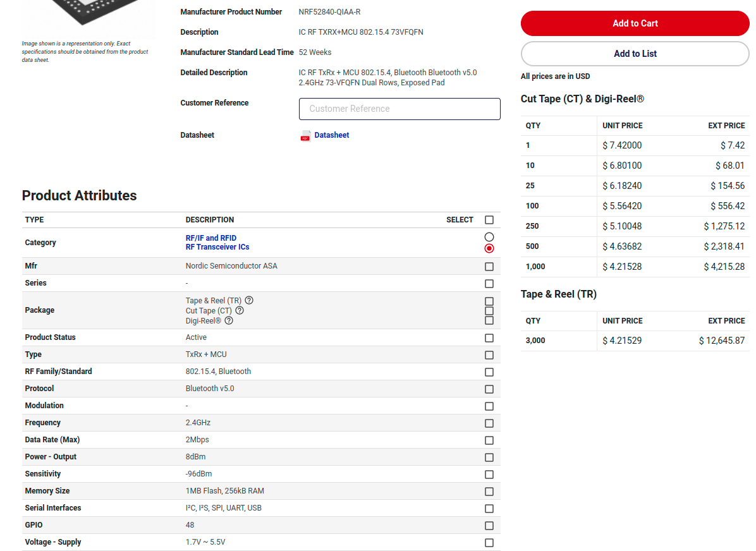Check the Sensitivity -96dBm checkbox

point(489,475)
